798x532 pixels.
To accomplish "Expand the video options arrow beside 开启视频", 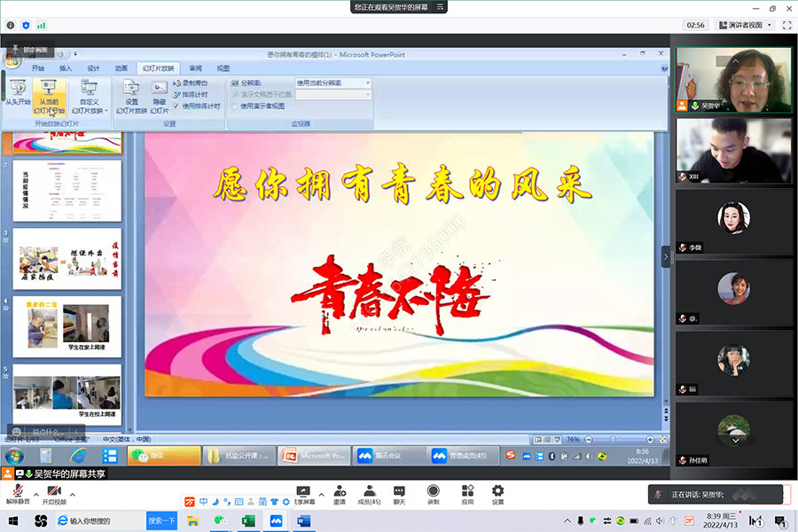I will 73,495.
